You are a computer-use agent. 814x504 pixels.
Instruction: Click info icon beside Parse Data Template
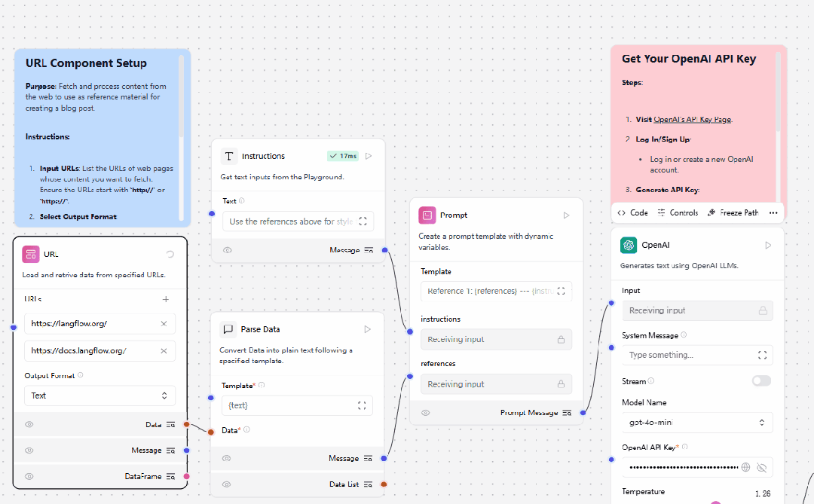click(x=262, y=385)
